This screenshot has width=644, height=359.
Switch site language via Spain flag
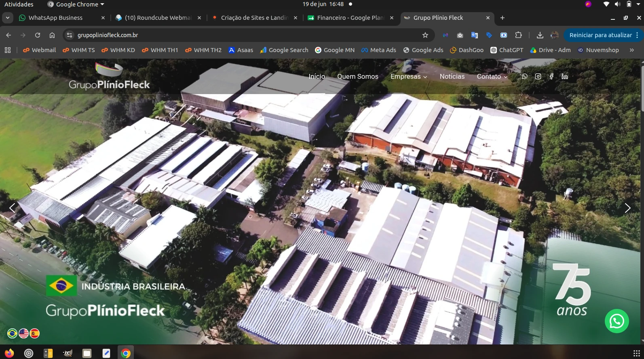click(35, 333)
